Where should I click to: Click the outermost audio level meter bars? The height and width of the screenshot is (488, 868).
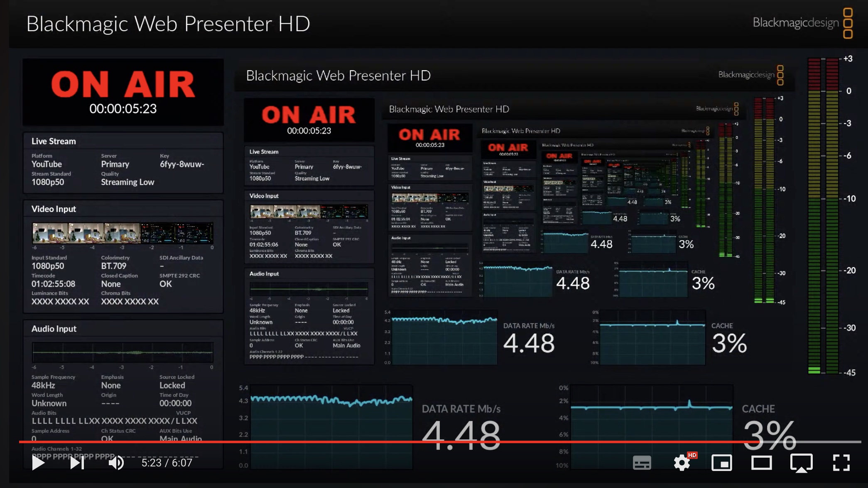823,216
